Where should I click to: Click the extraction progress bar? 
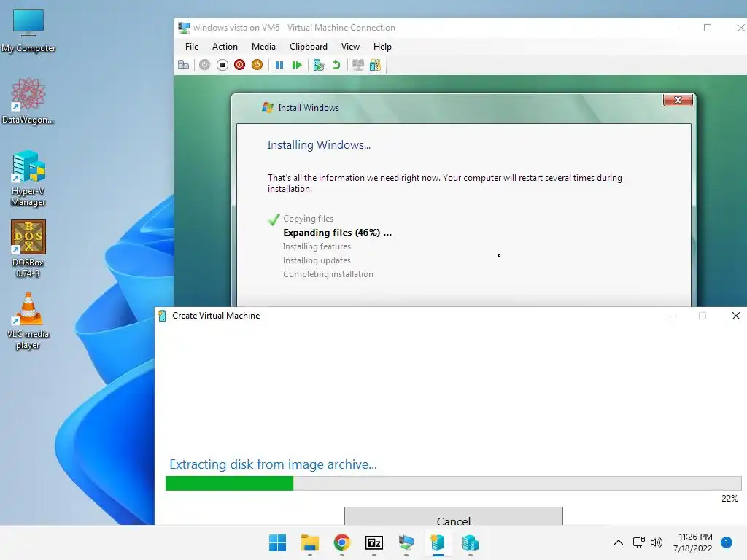pyautogui.click(x=453, y=483)
